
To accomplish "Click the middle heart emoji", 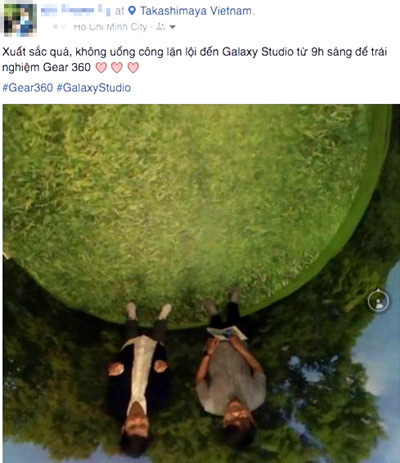I will pyautogui.click(x=117, y=67).
